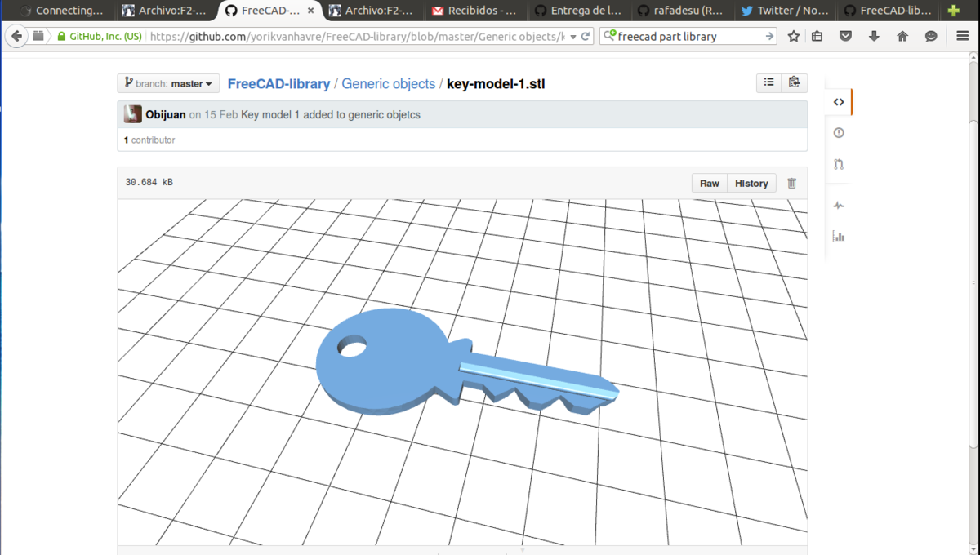Bookmark this page with the star icon
This screenshot has width=980, height=555.
click(x=793, y=37)
